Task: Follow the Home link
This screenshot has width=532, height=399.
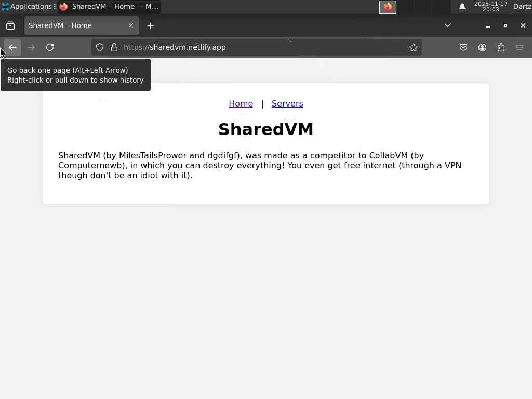Action: pos(241,103)
